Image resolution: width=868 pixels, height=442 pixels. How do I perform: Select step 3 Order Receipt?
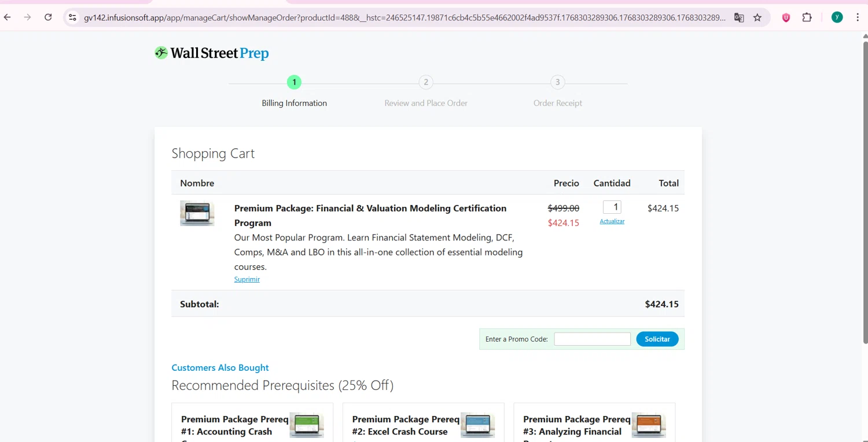pyautogui.click(x=558, y=82)
